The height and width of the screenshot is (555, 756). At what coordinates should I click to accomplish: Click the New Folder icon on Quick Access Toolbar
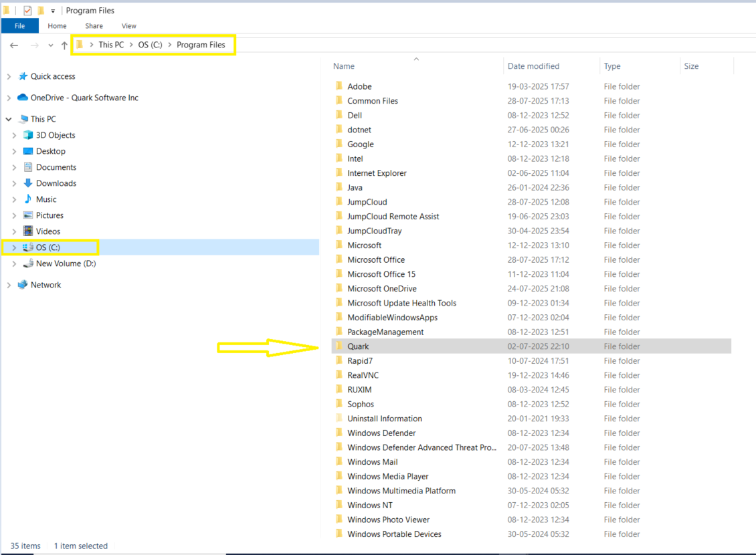click(x=41, y=10)
